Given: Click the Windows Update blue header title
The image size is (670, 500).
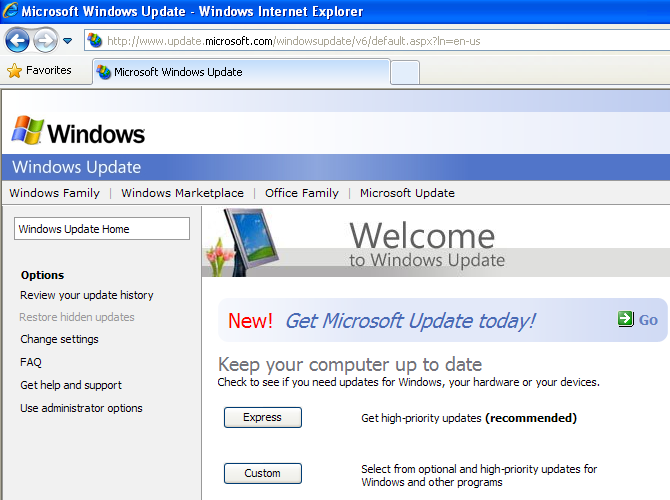Looking at the screenshot, I should pos(76,167).
